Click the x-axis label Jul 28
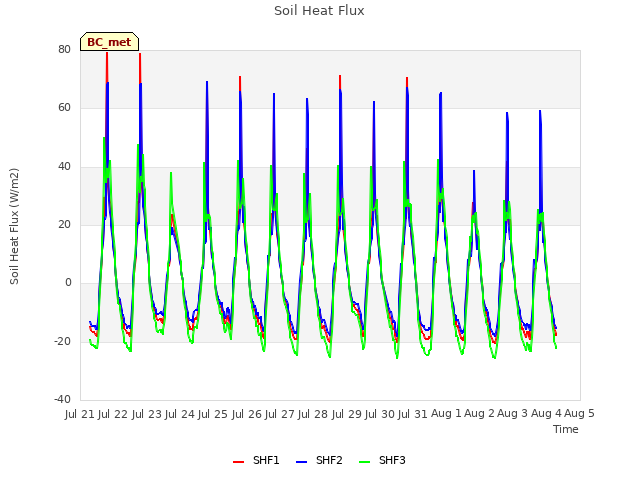 [x=313, y=414]
